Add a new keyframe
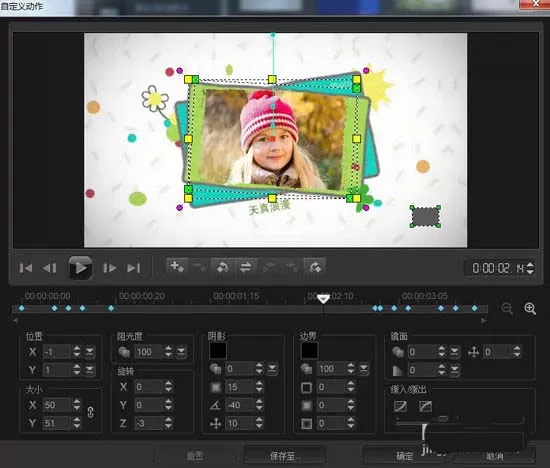 [177, 267]
